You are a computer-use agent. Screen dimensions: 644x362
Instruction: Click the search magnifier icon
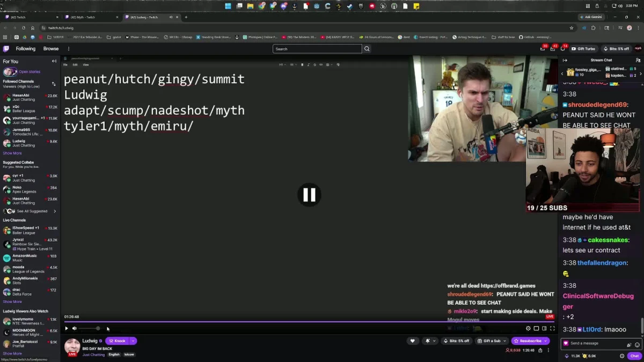(x=367, y=49)
